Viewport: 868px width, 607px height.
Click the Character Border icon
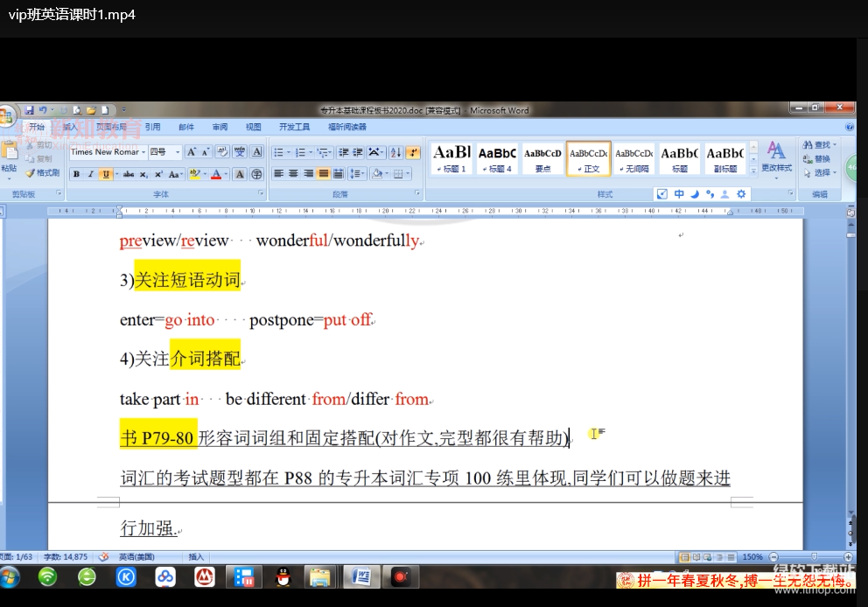click(x=257, y=151)
